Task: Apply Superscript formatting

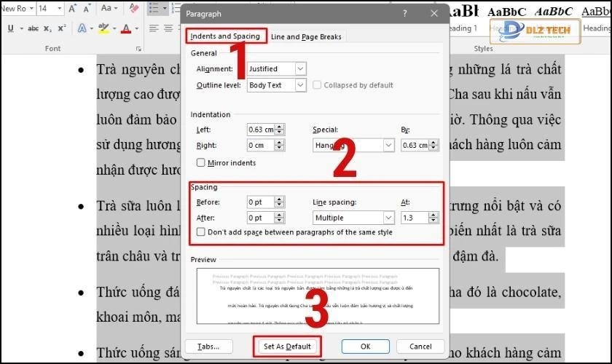Action: click(x=62, y=28)
